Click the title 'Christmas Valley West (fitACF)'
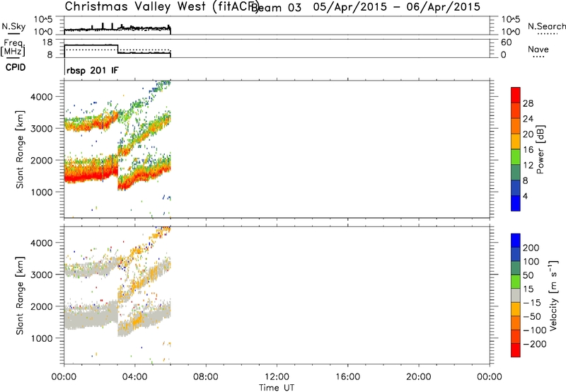Screen dimensions: 566x392 (x=161, y=6)
